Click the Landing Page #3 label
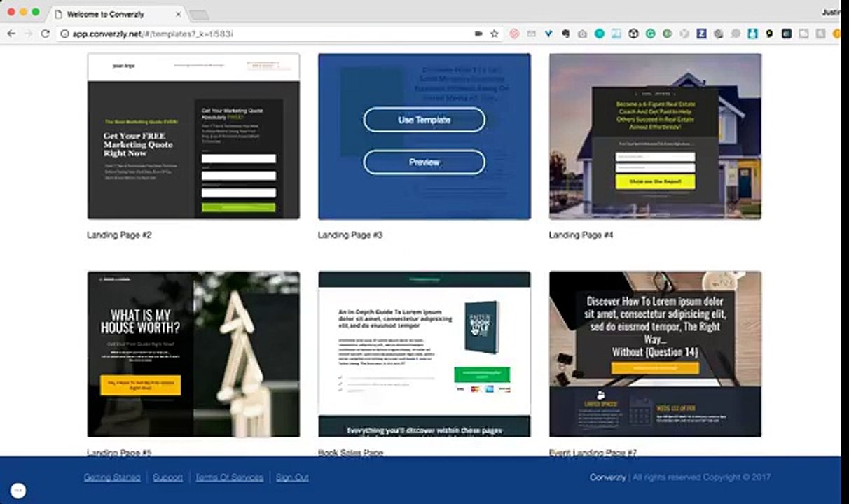 [x=350, y=235]
